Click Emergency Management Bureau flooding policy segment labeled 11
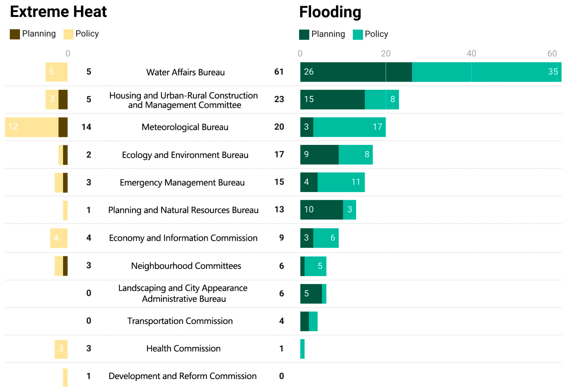 [341, 182]
